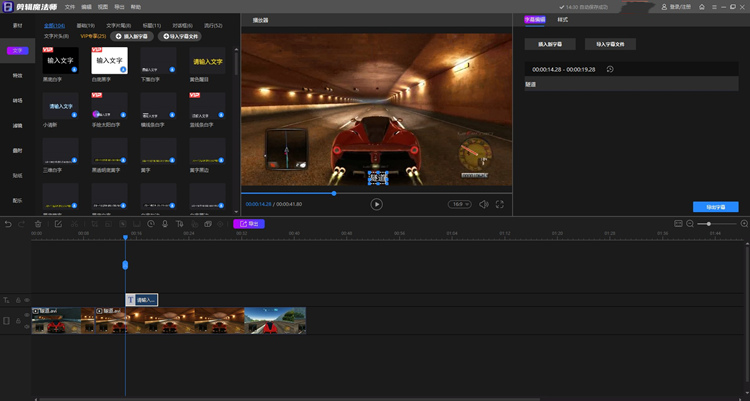Screen dimensions: 750x401
Task: Click the video track icon on left
Action: (6, 321)
